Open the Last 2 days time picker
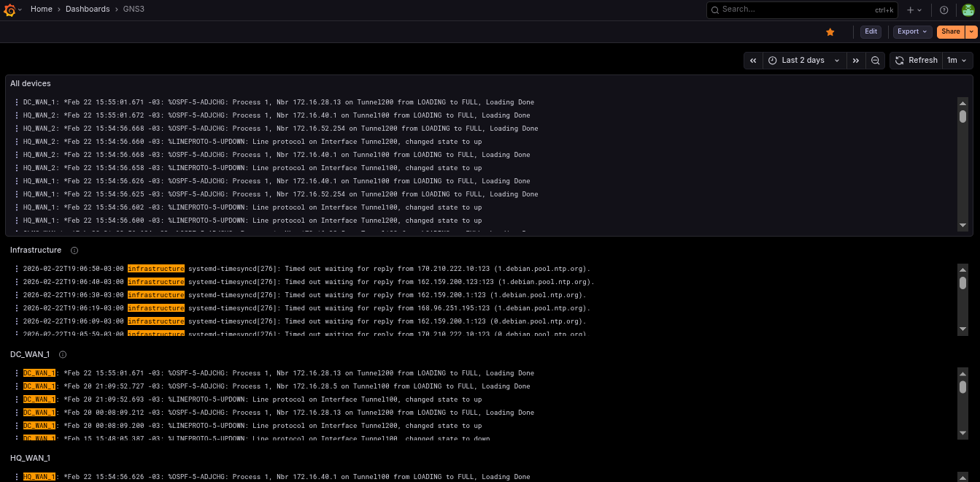This screenshot has width=980, height=482. click(803, 61)
